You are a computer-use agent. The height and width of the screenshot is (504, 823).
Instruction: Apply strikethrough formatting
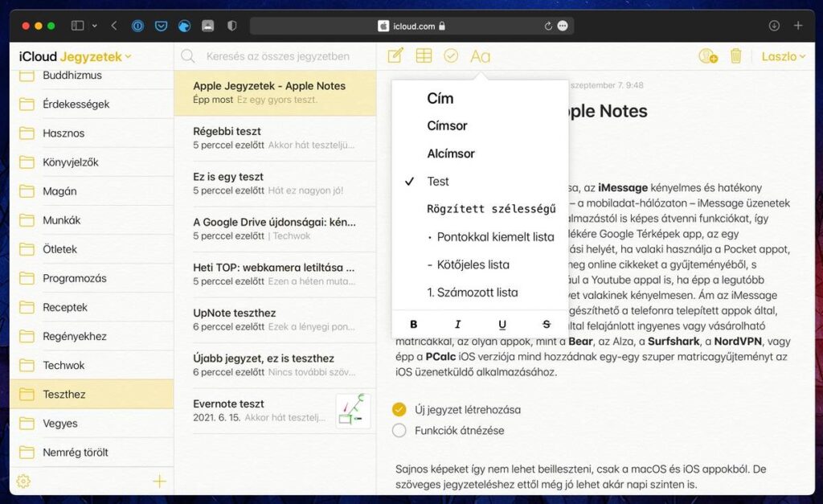547,325
